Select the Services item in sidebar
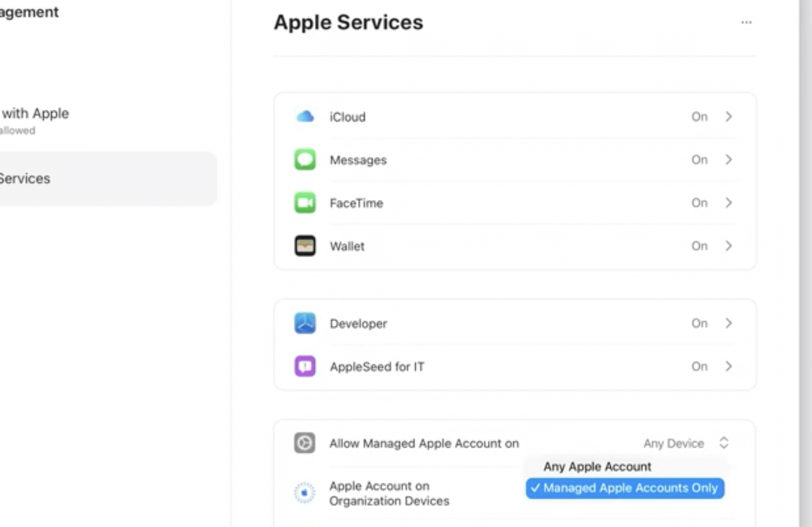Screen dimensions: 812x527 108,178
